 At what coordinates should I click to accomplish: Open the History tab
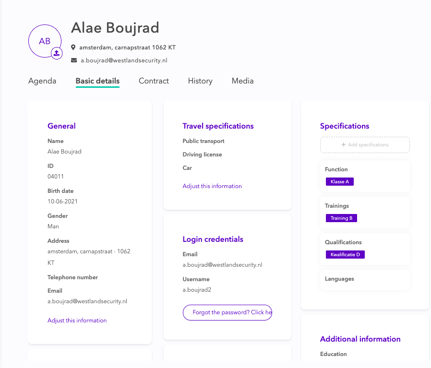200,81
